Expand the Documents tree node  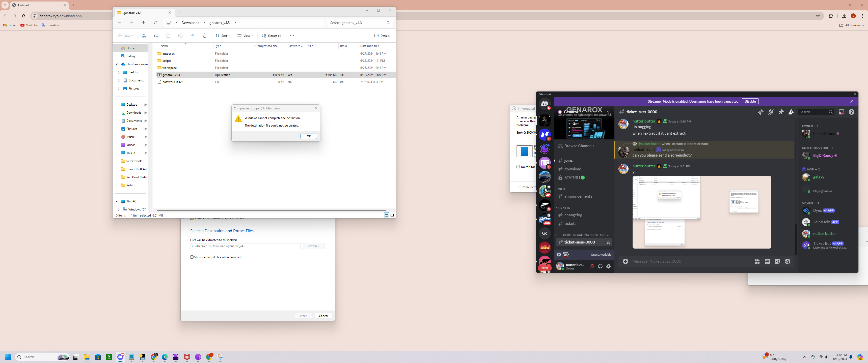pos(119,80)
